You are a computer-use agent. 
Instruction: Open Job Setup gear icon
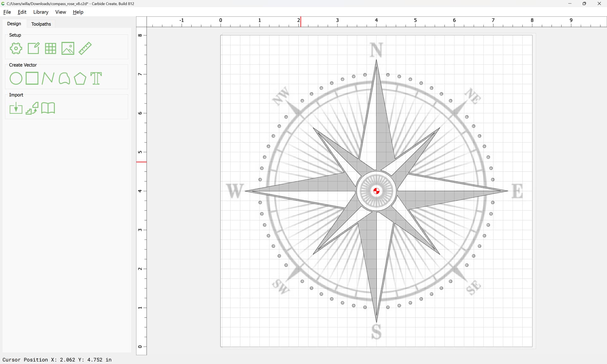click(x=16, y=48)
